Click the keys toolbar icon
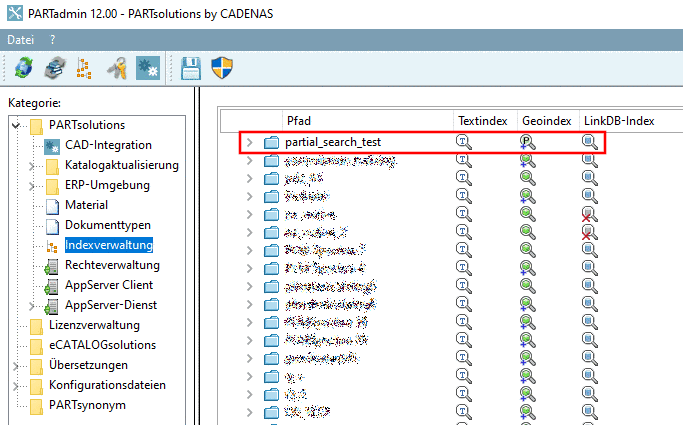Viewport: 683px width, 425px height. point(117,68)
